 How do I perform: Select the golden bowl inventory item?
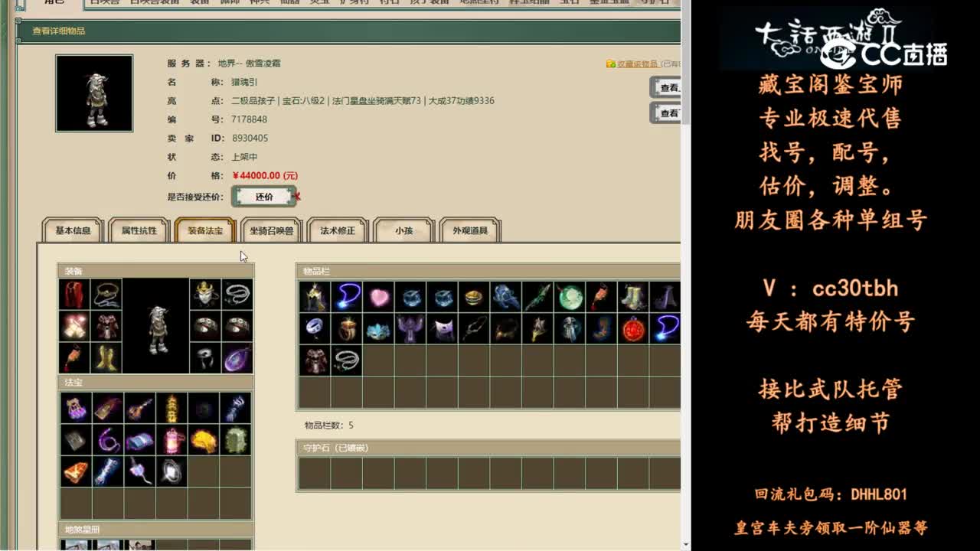(x=475, y=297)
